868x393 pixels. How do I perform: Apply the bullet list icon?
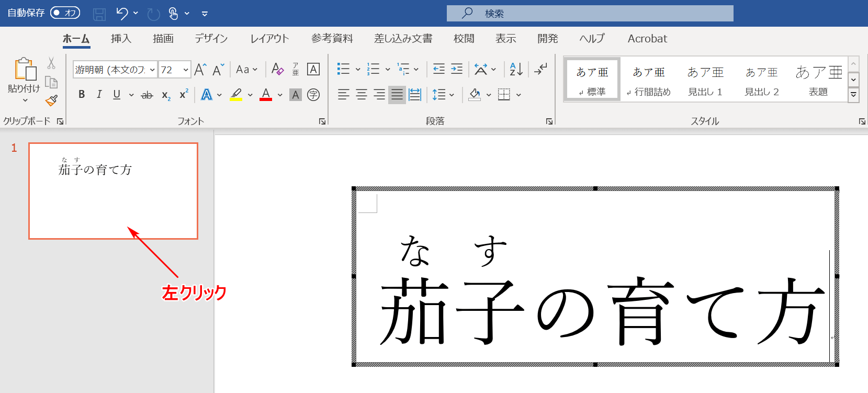[x=343, y=69]
